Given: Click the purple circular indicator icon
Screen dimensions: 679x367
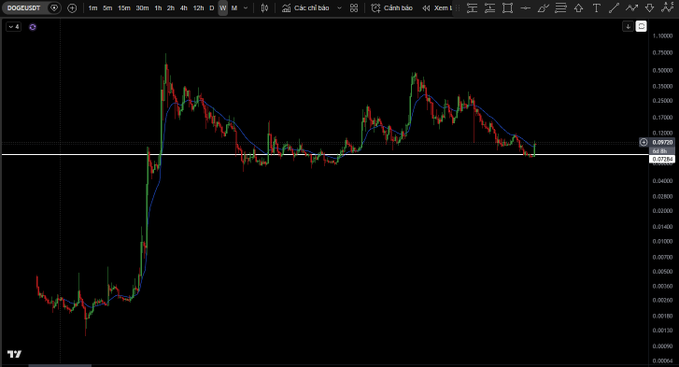Looking at the screenshot, I should coord(32,27).
